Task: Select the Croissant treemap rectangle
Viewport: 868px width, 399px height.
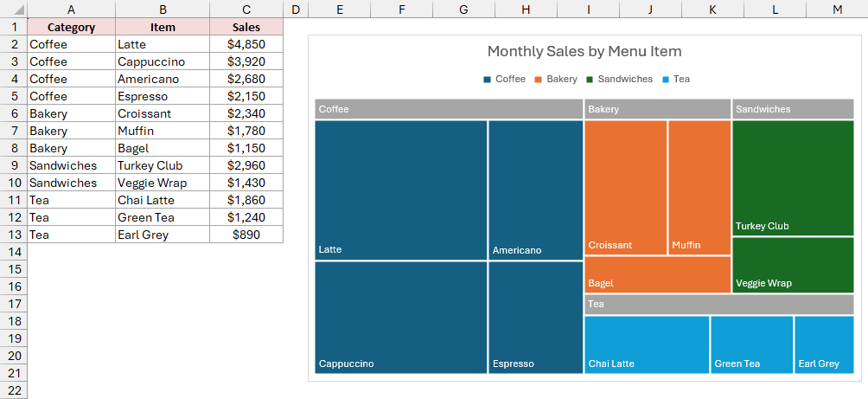Action: pos(626,187)
